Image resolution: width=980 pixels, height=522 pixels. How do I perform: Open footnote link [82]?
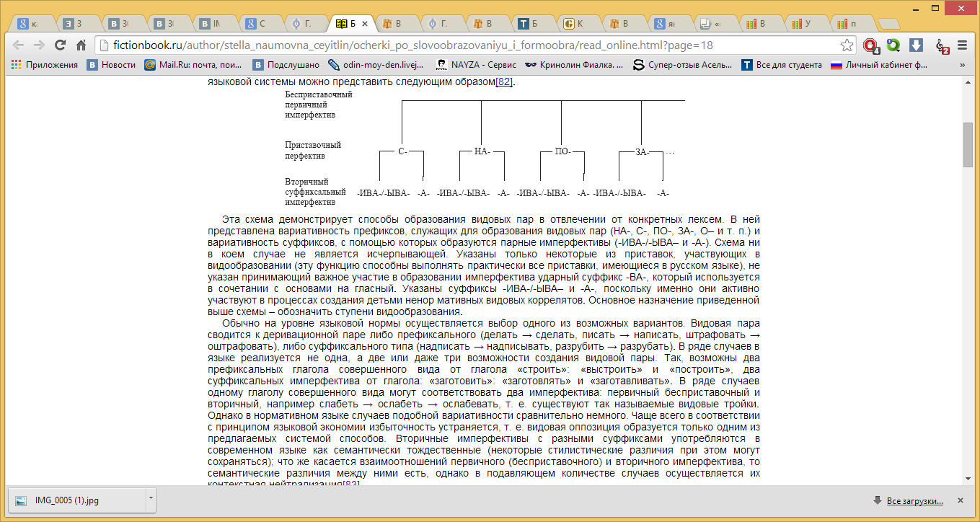tap(505, 82)
